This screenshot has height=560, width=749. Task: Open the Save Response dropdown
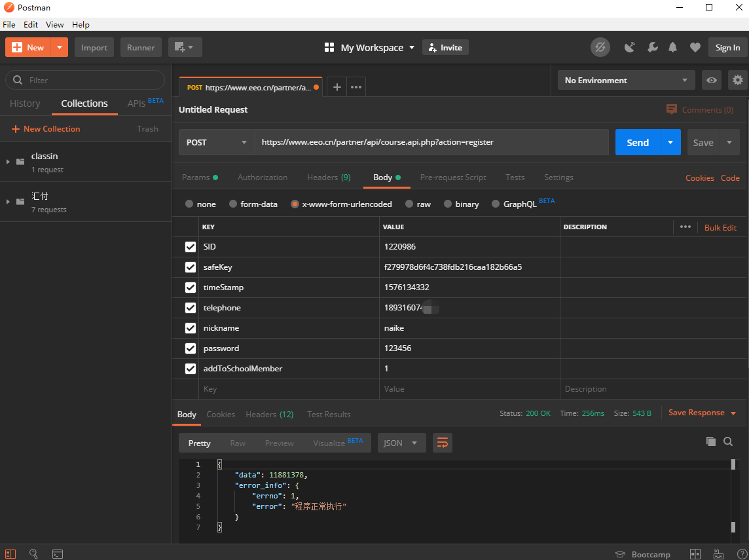coord(702,413)
